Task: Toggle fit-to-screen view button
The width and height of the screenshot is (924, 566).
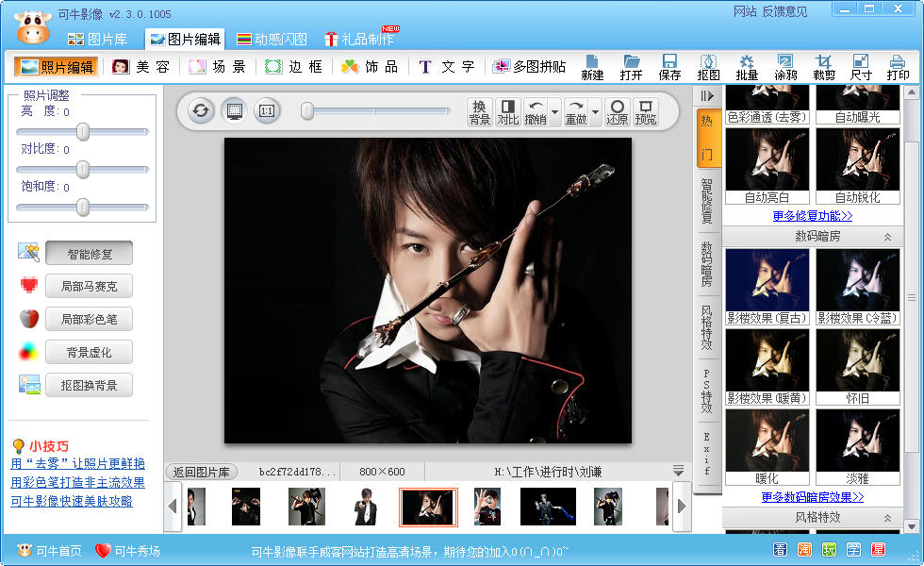Action: pos(234,111)
